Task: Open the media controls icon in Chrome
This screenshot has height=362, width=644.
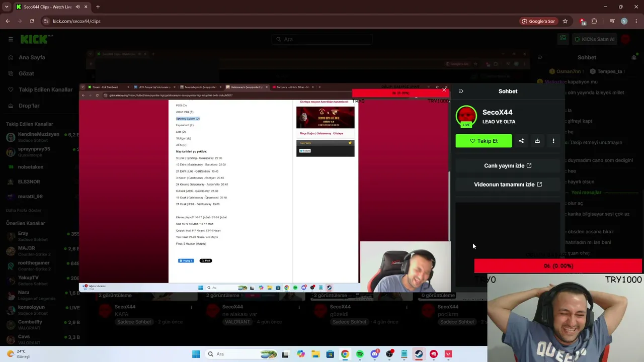Action: [x=612, y=21]
